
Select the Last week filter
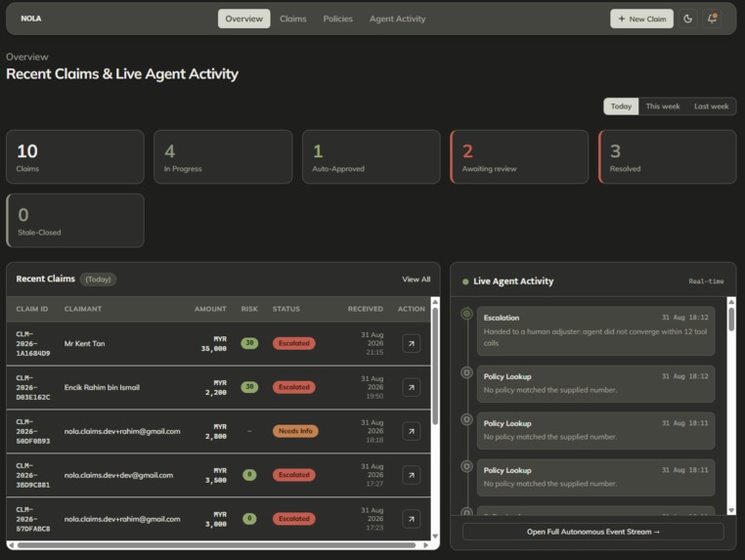point(711,107)
